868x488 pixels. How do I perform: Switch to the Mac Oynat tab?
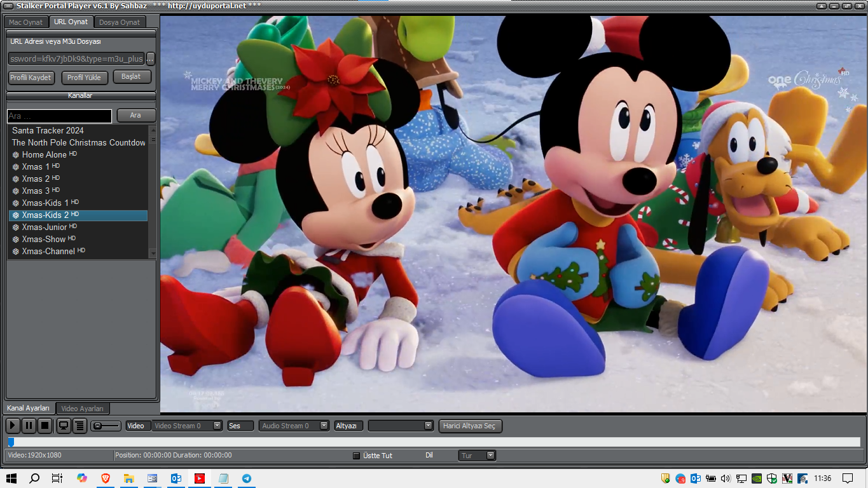(26, 22)
